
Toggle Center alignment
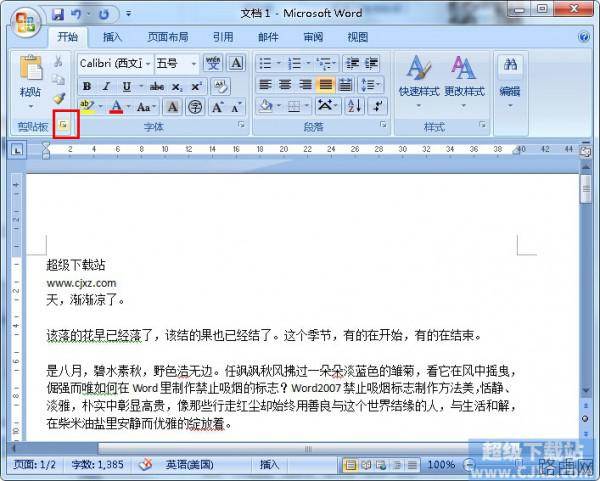click(285, 85)
